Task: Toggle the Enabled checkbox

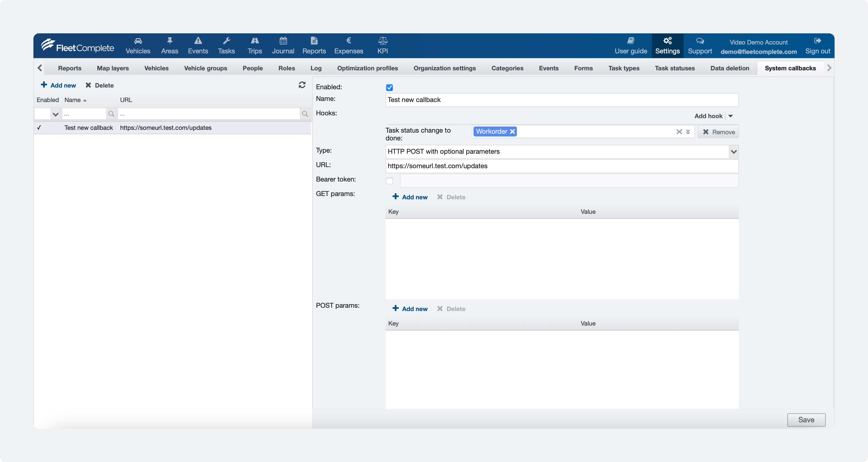Action: pos(389,88)
